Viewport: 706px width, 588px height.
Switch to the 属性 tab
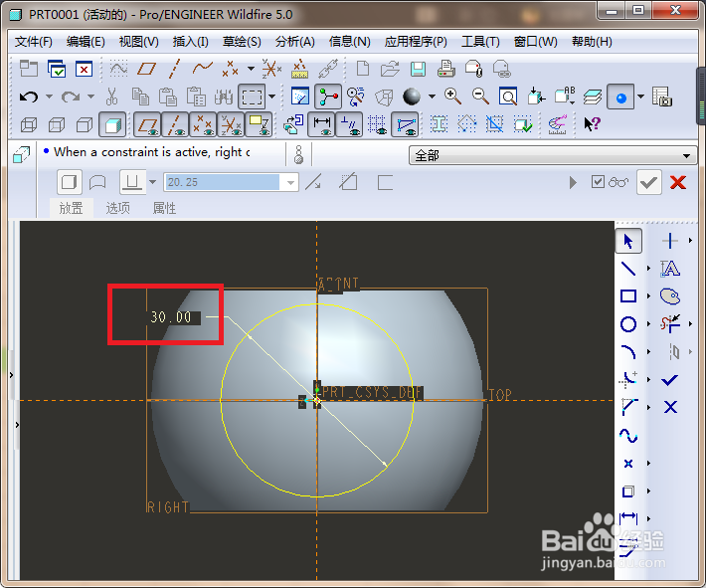tap(164, 208)
